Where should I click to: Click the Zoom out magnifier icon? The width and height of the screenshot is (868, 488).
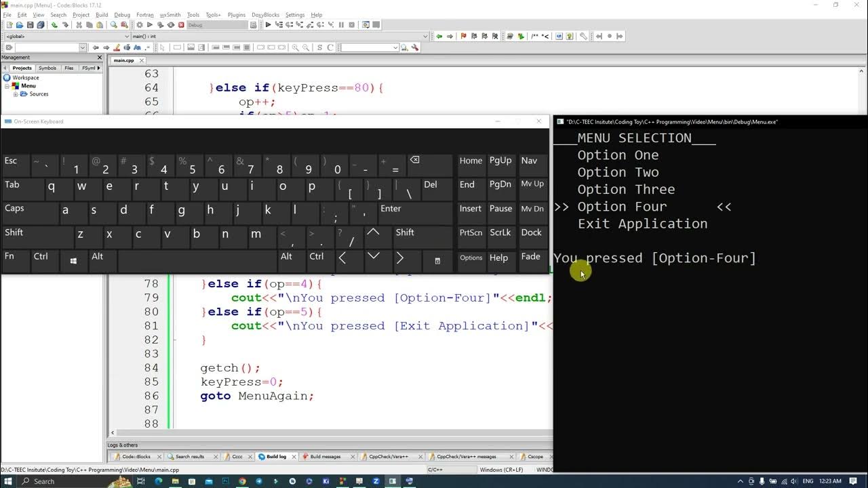(306, 47)
